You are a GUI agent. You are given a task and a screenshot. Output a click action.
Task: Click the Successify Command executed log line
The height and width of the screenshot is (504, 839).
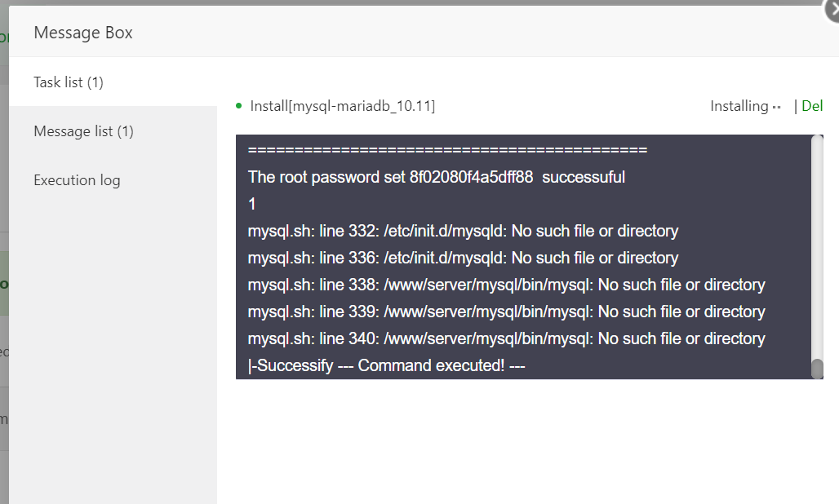click(x=386, y=365)
